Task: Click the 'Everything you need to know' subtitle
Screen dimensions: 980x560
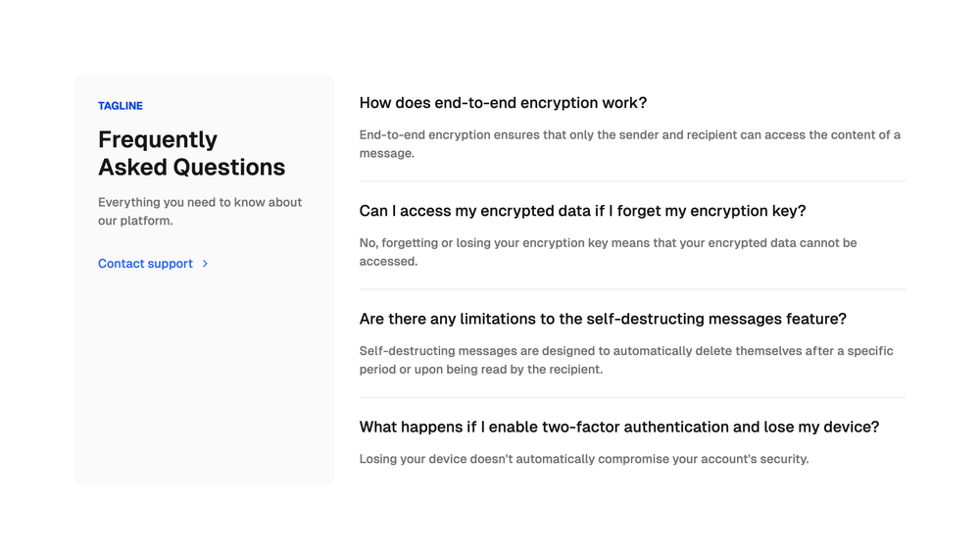Action: 200,212
